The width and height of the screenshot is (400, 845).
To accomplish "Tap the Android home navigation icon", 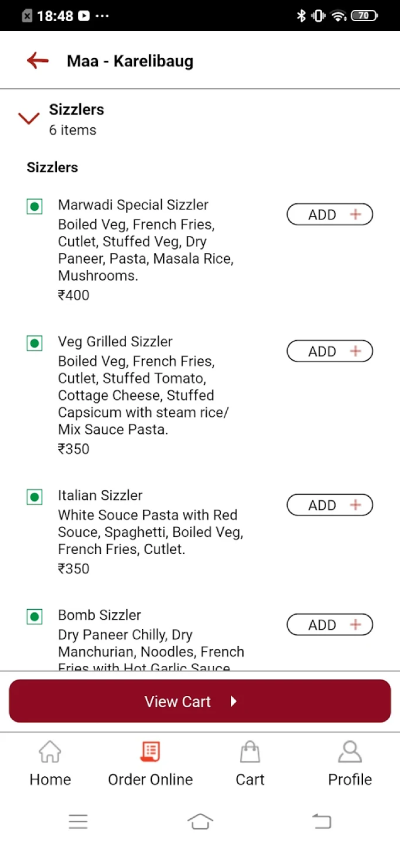I will click(x=200, y=821).
